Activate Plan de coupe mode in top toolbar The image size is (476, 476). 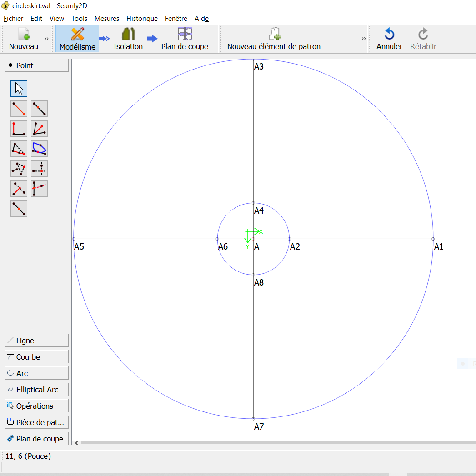[185, 39]
